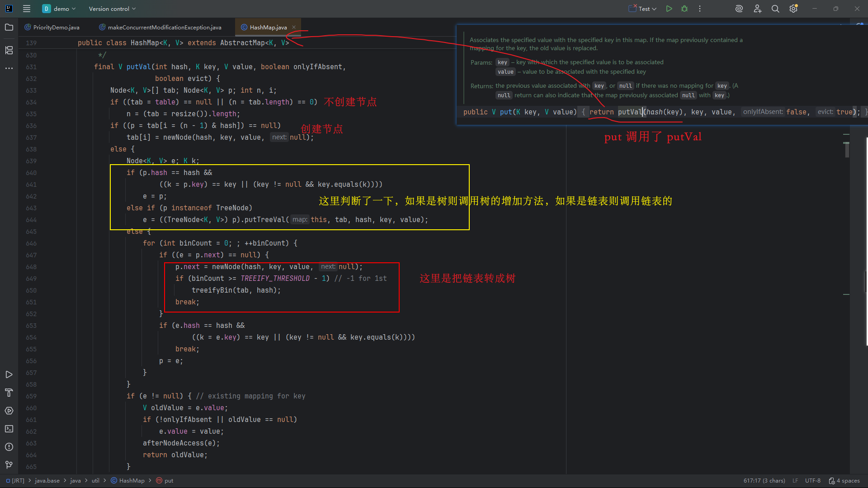Click util breadcrumb in navigation bar

point(95,481)
